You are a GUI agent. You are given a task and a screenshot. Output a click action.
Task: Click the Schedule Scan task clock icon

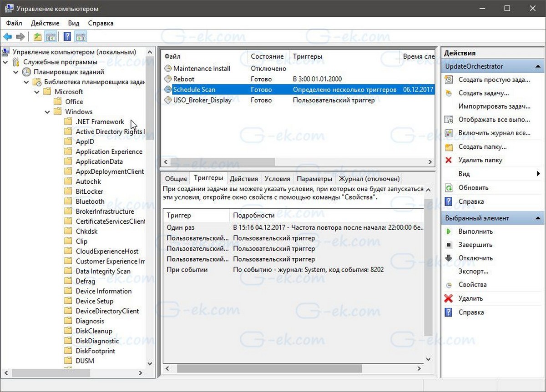pos(168,90)
